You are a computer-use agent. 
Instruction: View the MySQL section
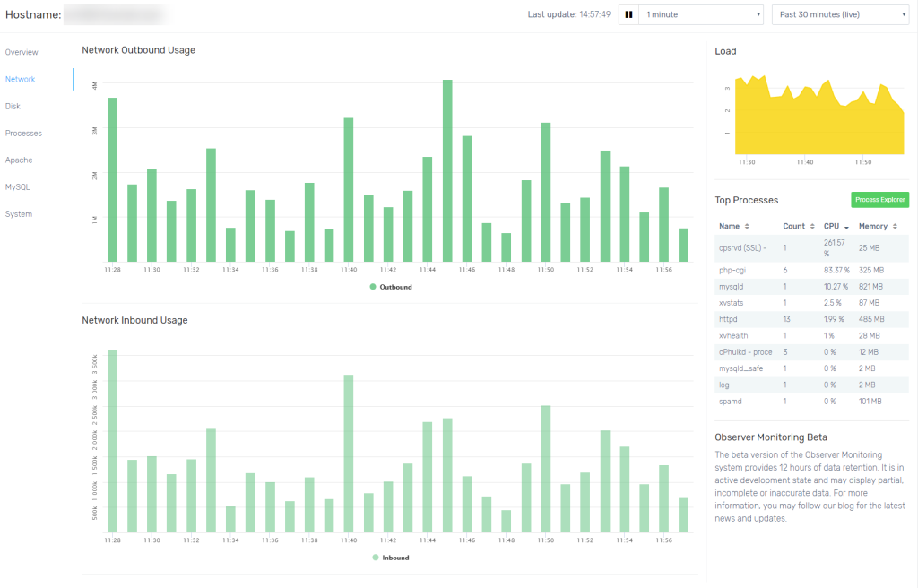(20, 186)
